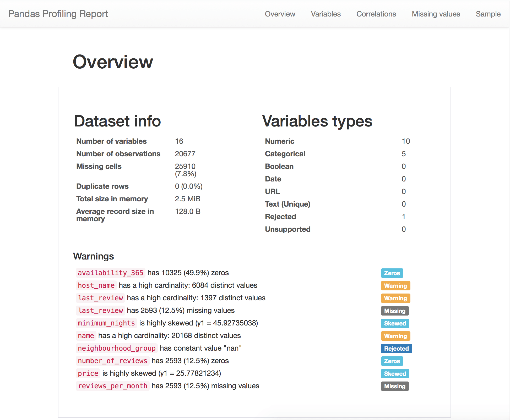Select the price skewed variable link
The height and width of the screenshot is (420, 510).
(88, 373)
